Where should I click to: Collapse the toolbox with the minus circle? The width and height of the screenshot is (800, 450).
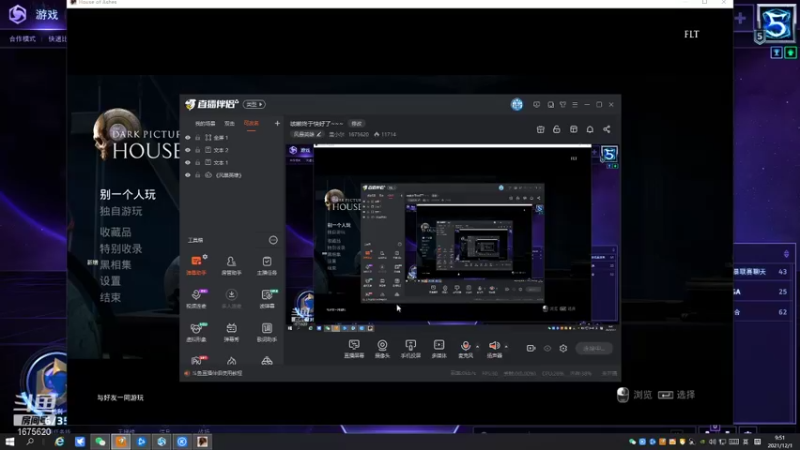tap(273, 240)
